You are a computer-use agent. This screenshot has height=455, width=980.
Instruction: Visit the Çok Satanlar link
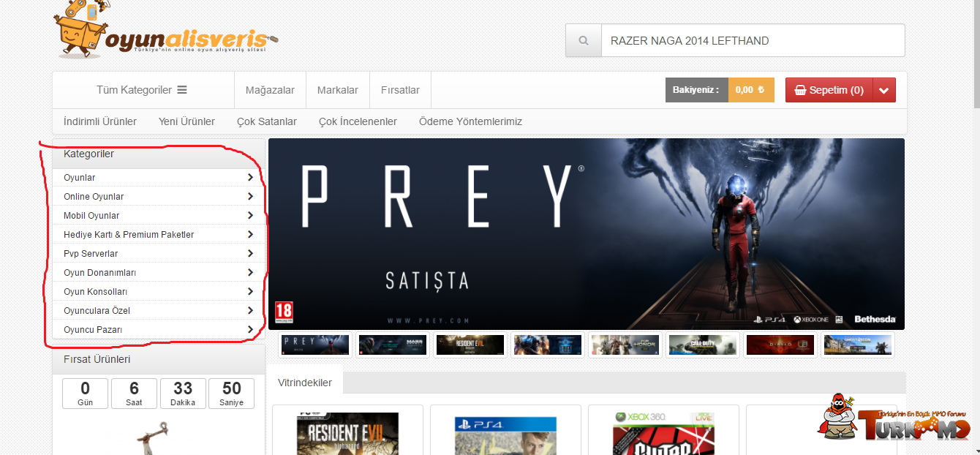[x=267, y=121]
